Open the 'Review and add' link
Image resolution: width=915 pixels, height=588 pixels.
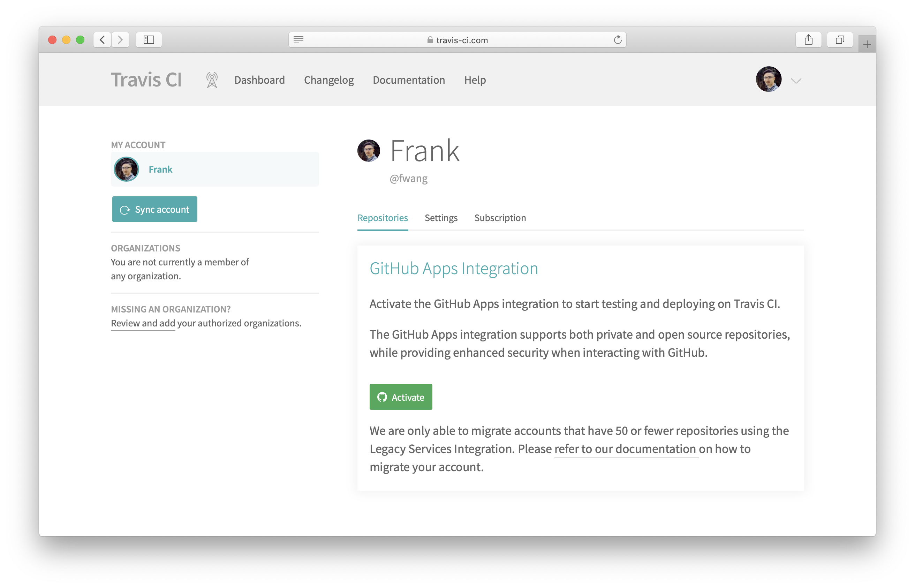tap(143, 323)
